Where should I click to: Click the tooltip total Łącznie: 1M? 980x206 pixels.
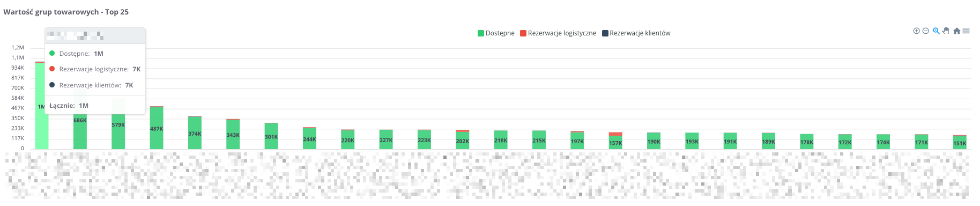[x=69, y=106]
